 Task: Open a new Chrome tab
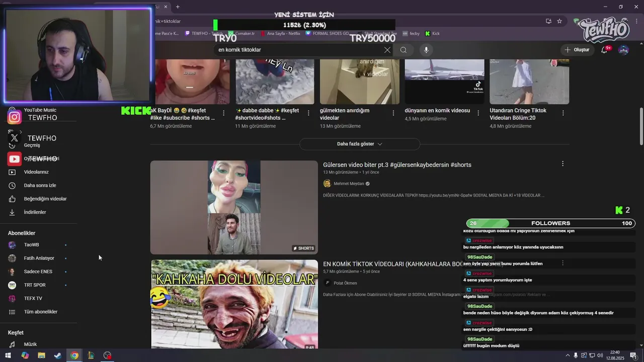coord(178,7)
